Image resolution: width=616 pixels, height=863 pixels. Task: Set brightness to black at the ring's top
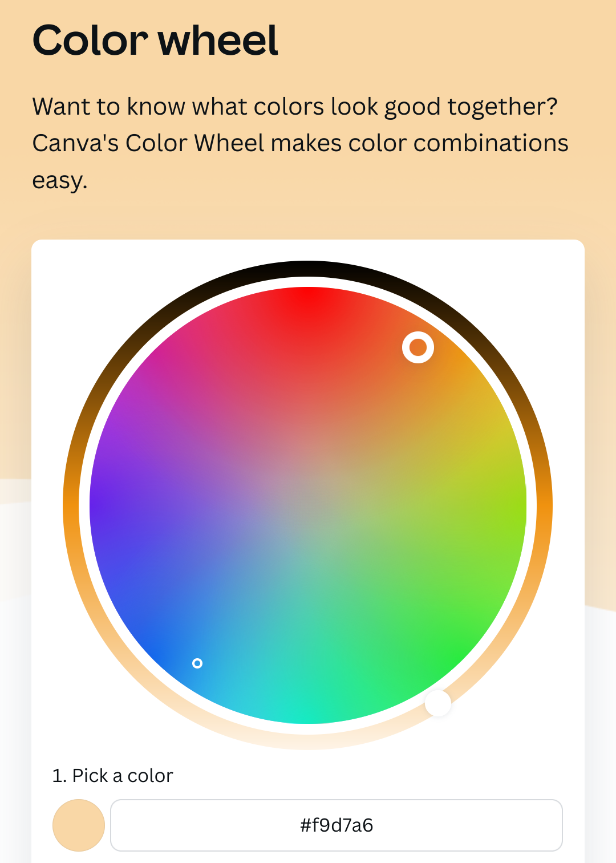(x=308, y=269)
